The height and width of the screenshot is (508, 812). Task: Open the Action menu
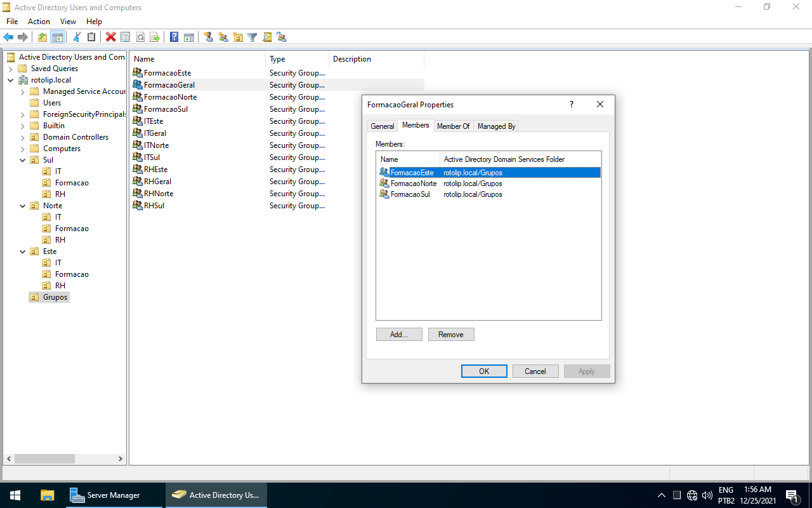point(39,22)
